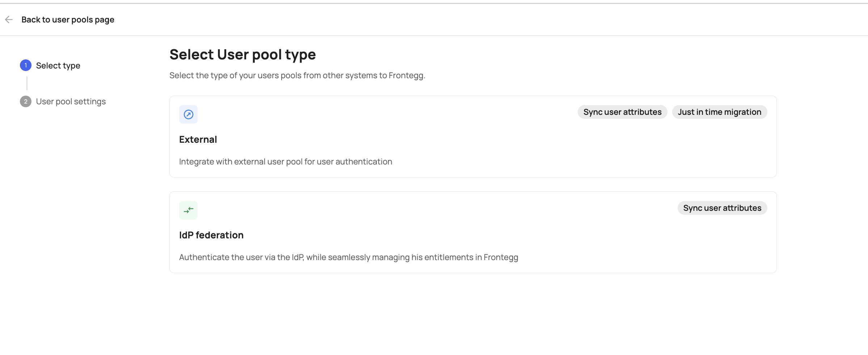This screenshot has height=355, width=868.
Task: Click the subtitle mentioning Frontegg
Action: (297, 75)
